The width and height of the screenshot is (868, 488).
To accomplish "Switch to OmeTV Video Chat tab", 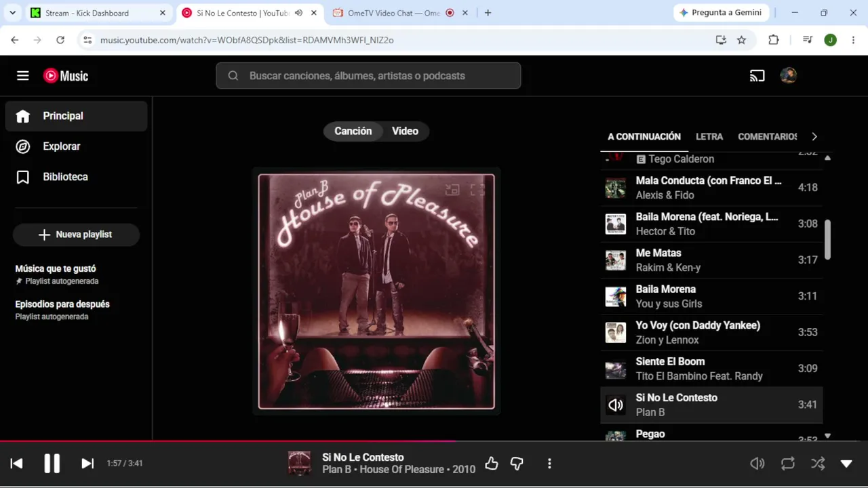I will click(401, 13).
